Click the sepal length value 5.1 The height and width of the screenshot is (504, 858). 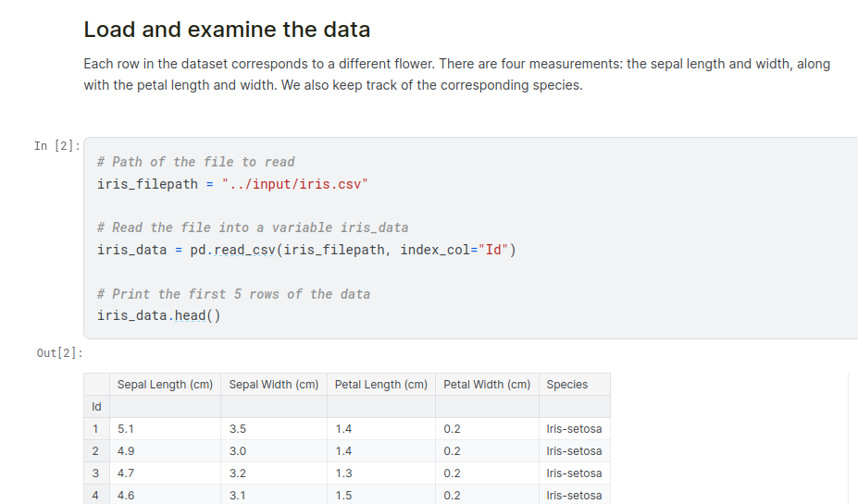[126, 429]
